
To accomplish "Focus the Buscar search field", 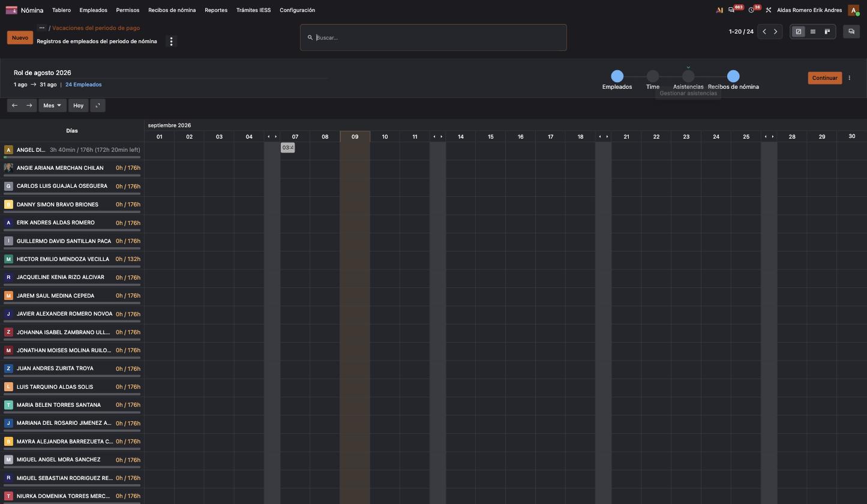I will pyautogui.click(x=433, y=38).
